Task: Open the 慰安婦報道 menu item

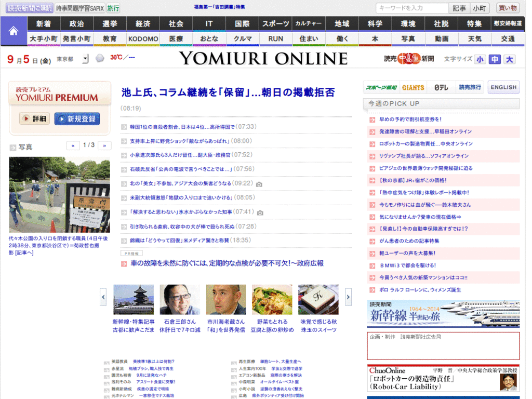Action: pyautogui.click(x=508, y=24)
